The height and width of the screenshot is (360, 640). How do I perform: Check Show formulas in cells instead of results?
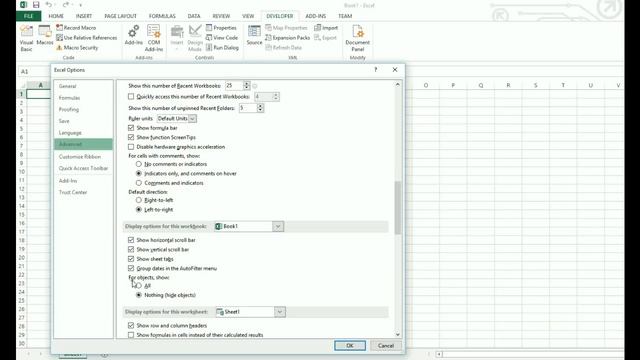[131, 335]
